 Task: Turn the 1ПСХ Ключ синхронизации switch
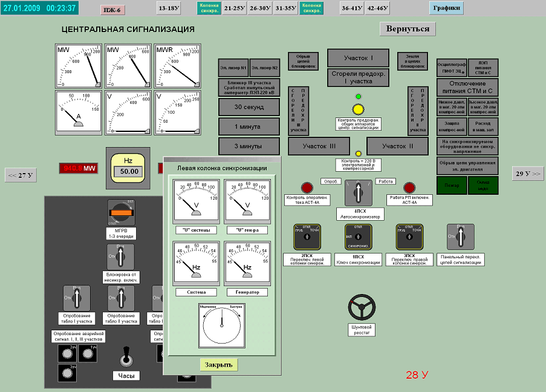click(x=358, y=238)
